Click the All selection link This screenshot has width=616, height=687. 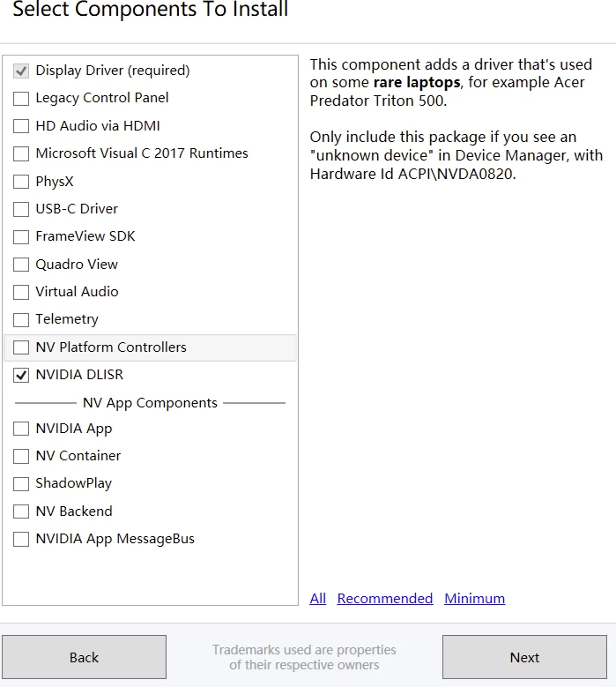318,599
